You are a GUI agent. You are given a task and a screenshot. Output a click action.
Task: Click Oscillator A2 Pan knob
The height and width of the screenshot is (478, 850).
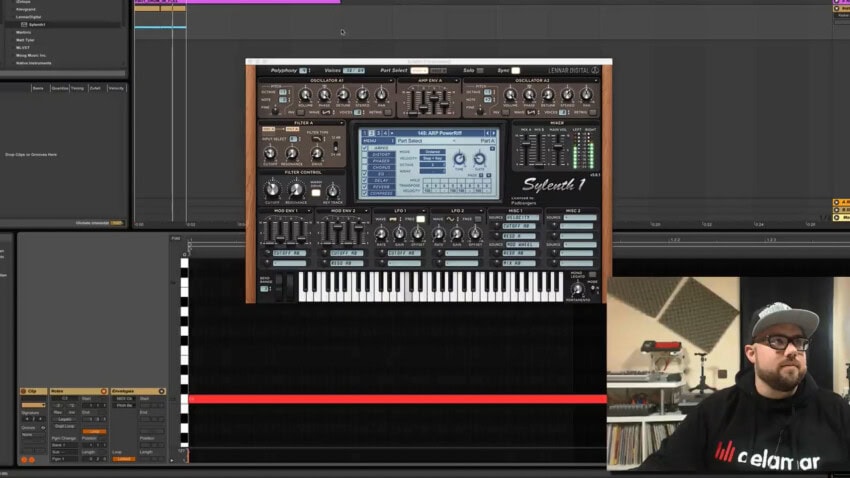(586, 95)
